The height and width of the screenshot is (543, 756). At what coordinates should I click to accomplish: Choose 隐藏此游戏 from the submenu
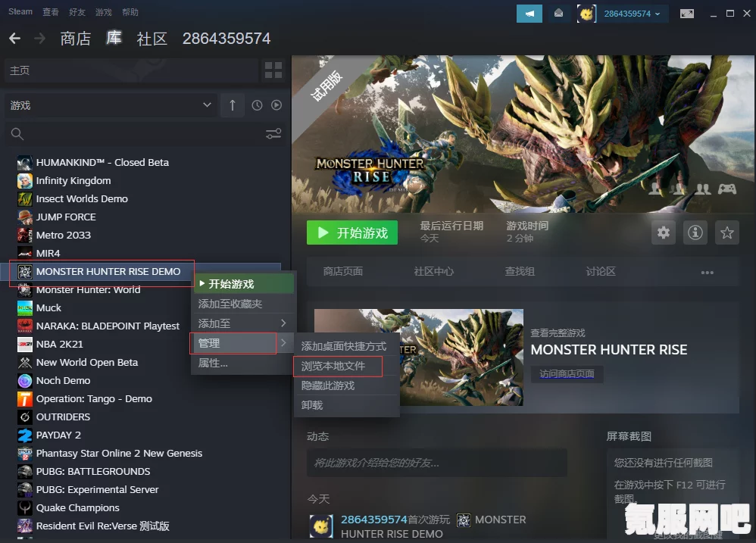[x=347, y=386]
